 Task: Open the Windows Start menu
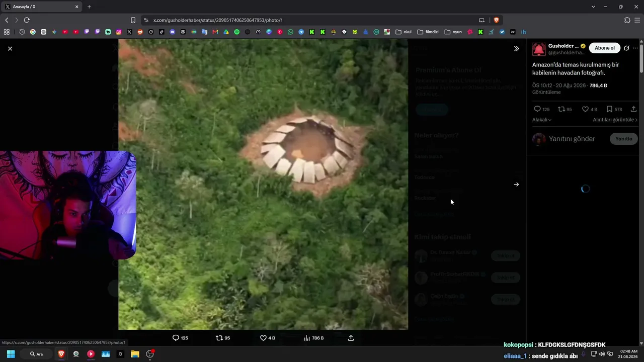pyautogui.click(x=11, y=354)
